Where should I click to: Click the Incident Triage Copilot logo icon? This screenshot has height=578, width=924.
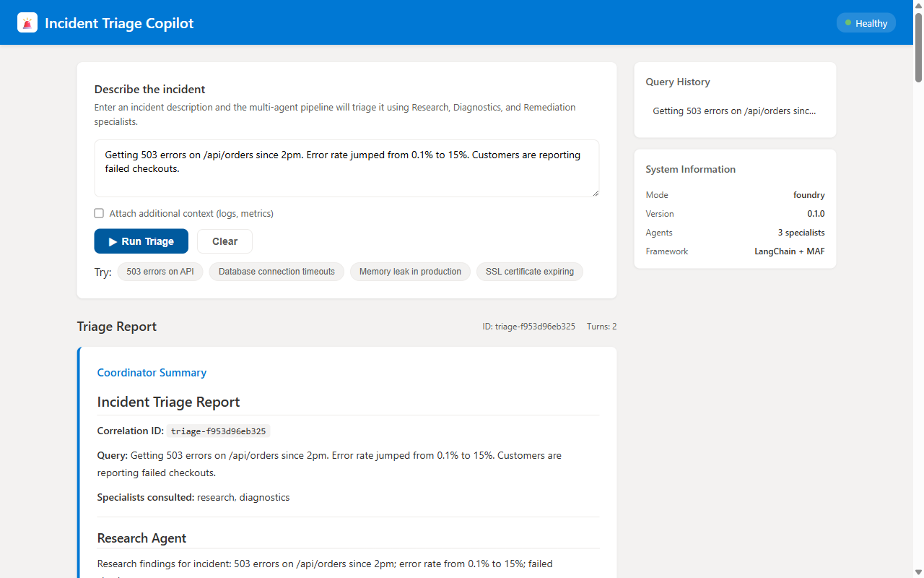27,22
